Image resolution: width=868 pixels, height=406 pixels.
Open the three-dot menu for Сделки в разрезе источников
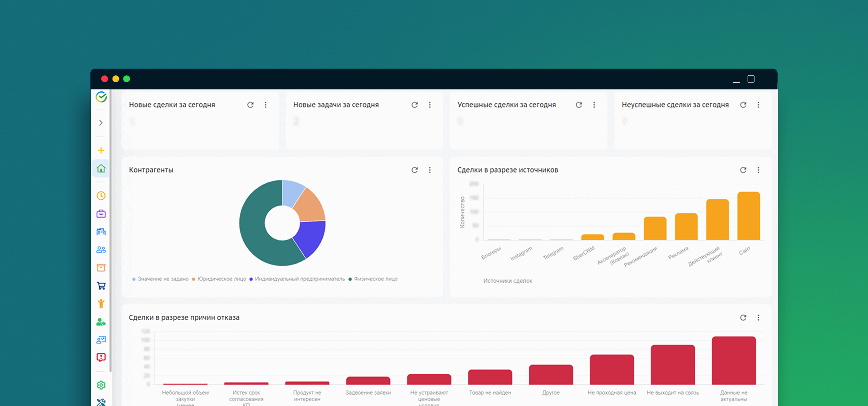tap(759, 170)
